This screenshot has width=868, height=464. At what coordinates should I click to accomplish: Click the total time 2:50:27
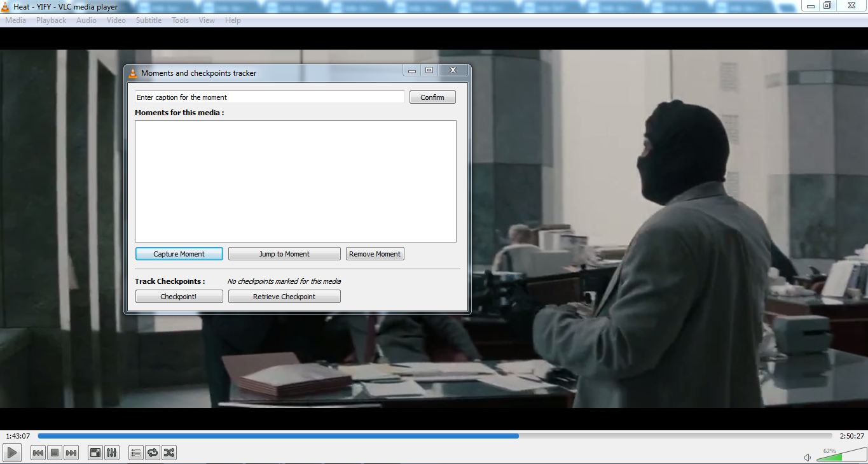tap(852, 436)
